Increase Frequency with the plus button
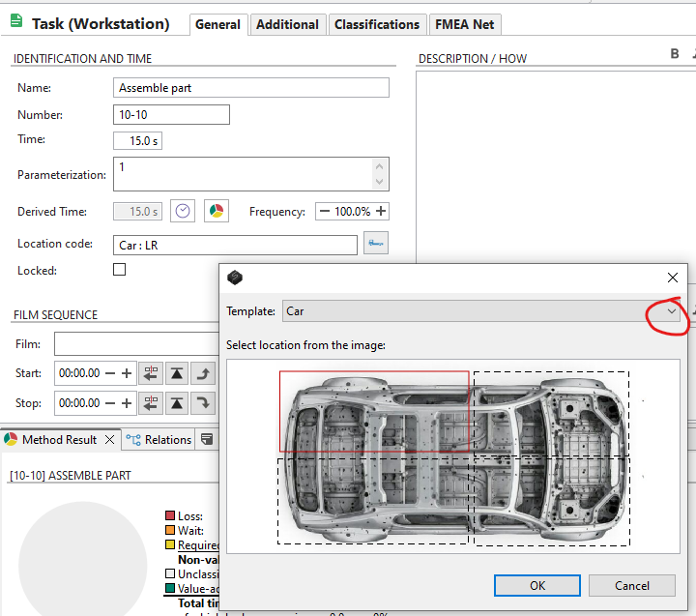Image resolution: width=696 pixels, height=616 pixels. [x=381, y=212]
